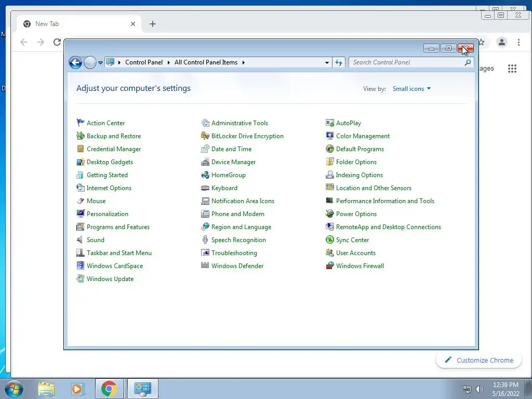This screenshot has width=532, height=399.
Task: Click the Troubleshooting link
Action: pos(234,253)
